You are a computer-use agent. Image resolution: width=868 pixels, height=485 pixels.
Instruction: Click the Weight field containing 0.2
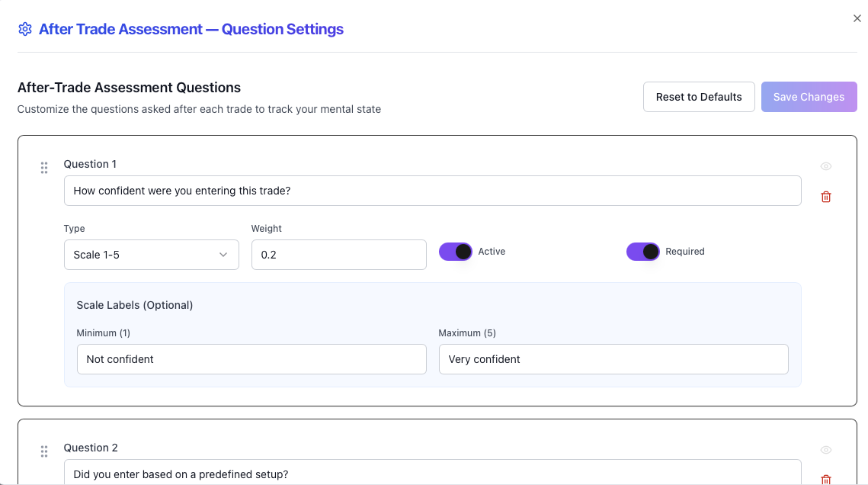tap(338, 255)
